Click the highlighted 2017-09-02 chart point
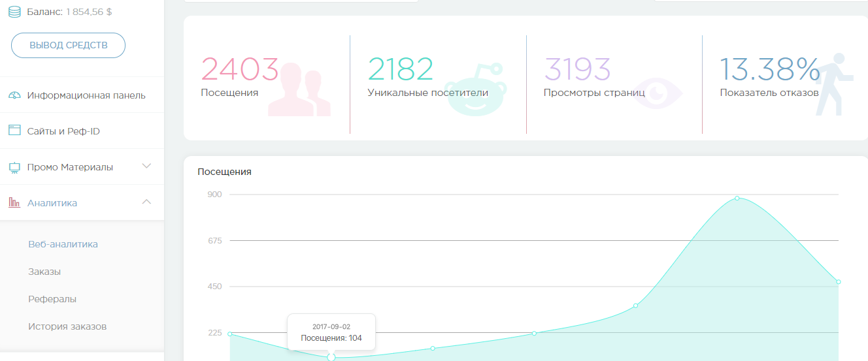Screen dimensions: 868x361 [331, 357]
